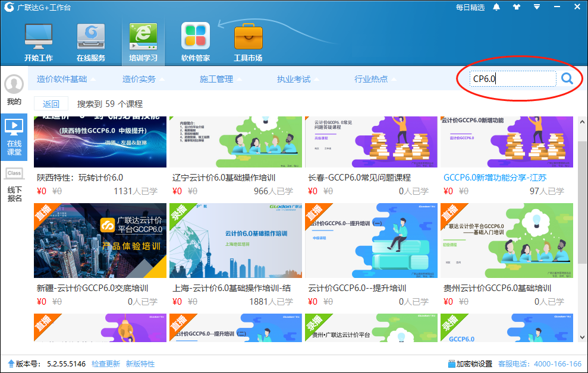This screenshot has width=588, height=373.
Task: Click 新版特性 link
Action: [140, 363]
